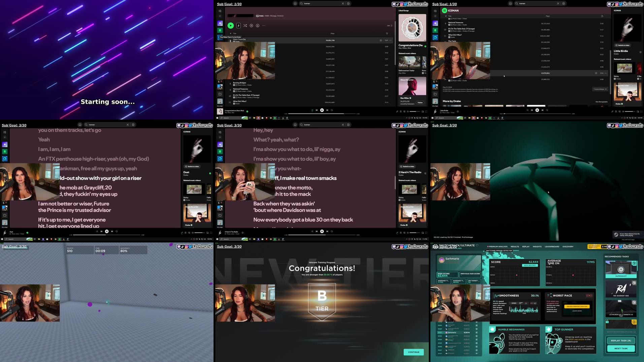Viewport: 644px width, 362px height.
Task: Toggle shuffle in the Congratulations player bar
Action: pos(312,110)
